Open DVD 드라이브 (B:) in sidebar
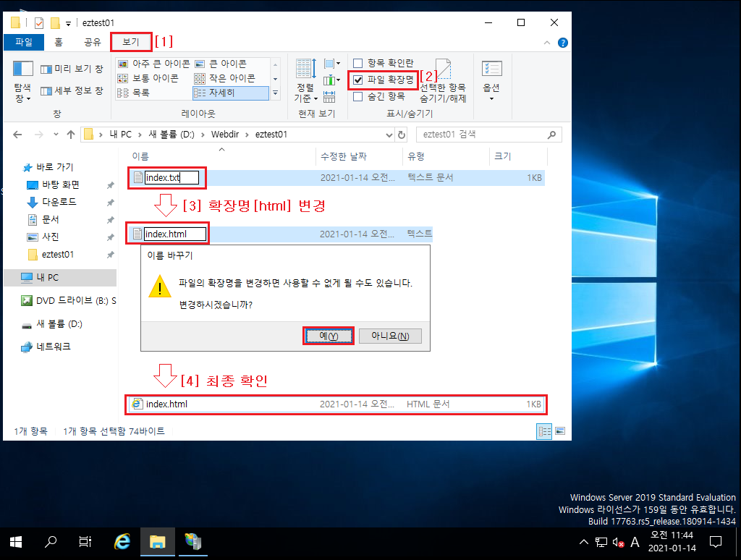The width and height of the screenshot is (741, 560). (69, 300)
